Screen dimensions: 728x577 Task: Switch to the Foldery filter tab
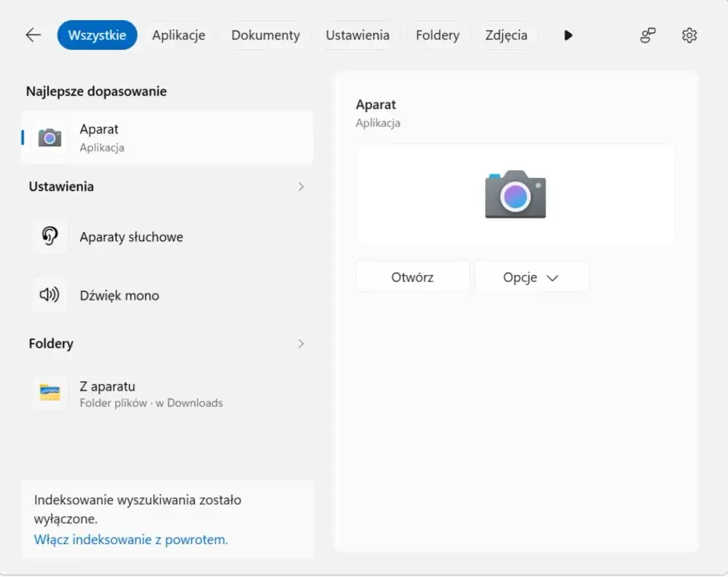tap(437, 35)
